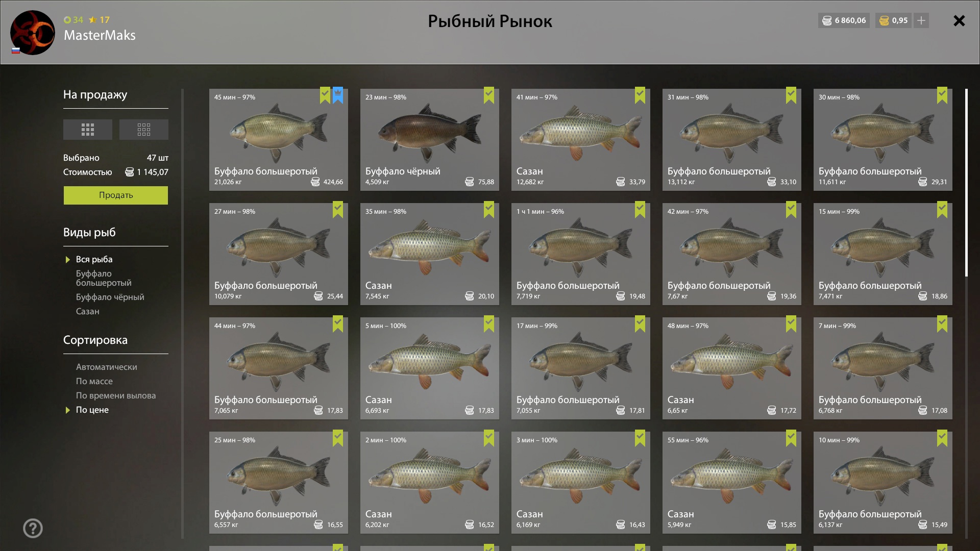980x551 pixels.
Task: Filter by Буффало большеротый species
Action: [104, 278]
